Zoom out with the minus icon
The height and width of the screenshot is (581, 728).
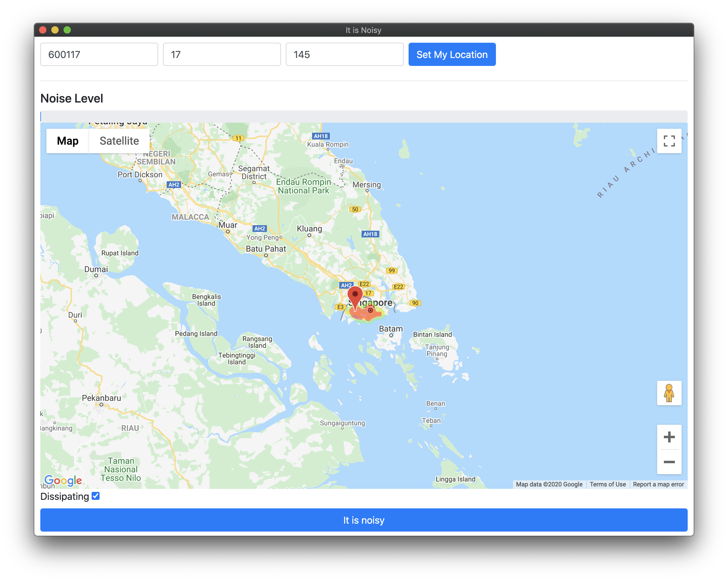click(669, 462)
